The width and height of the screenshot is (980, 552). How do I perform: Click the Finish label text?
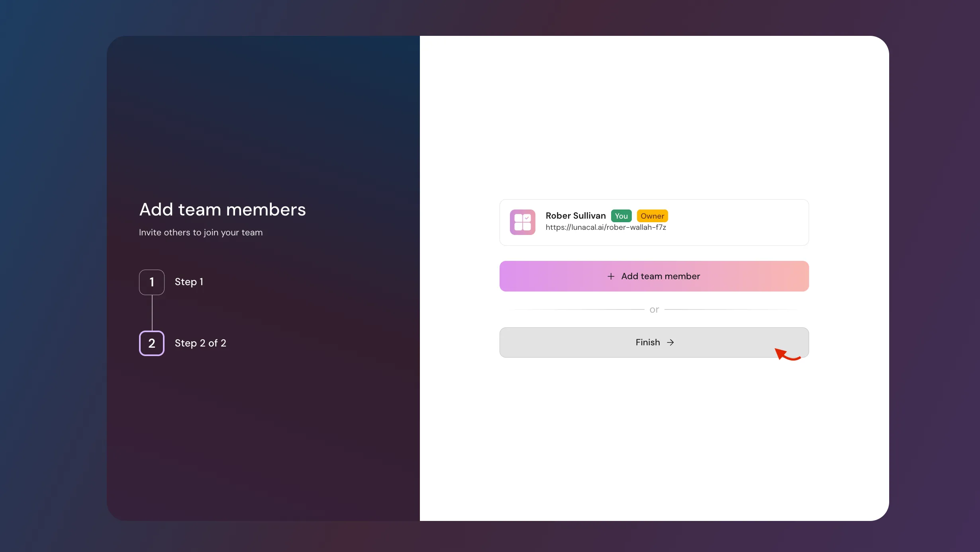point(648,343)
